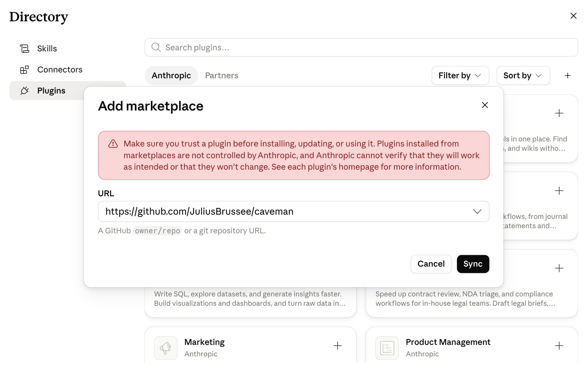Viewport: 588px width, 375px height.
Task: Open the Sort by dropdown
Action: point(523,76)
